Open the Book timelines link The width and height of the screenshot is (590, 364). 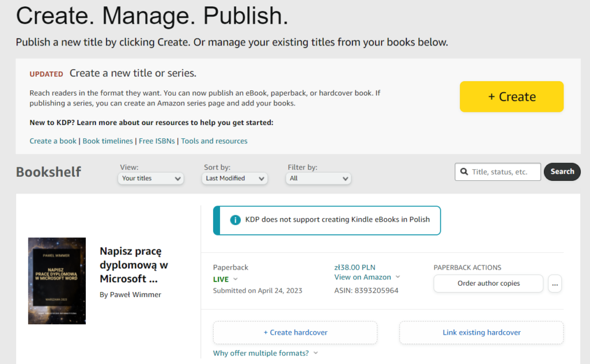click(x=108, y=141)
